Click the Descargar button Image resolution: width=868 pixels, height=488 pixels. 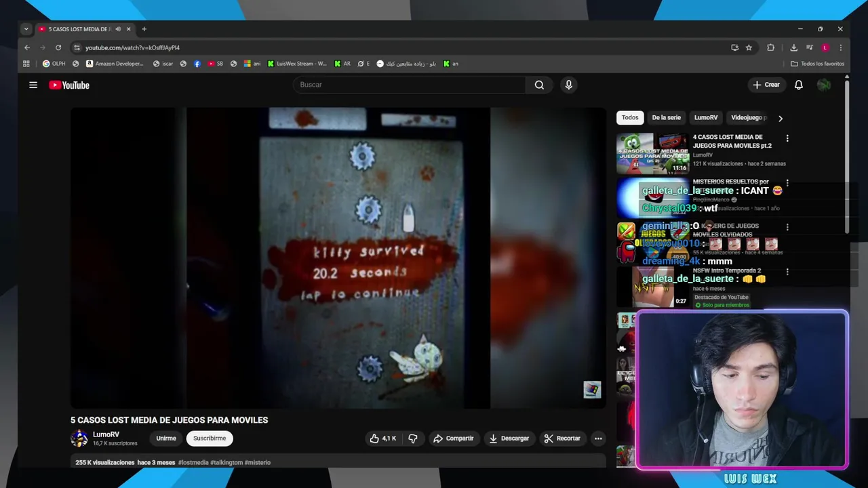509,439
